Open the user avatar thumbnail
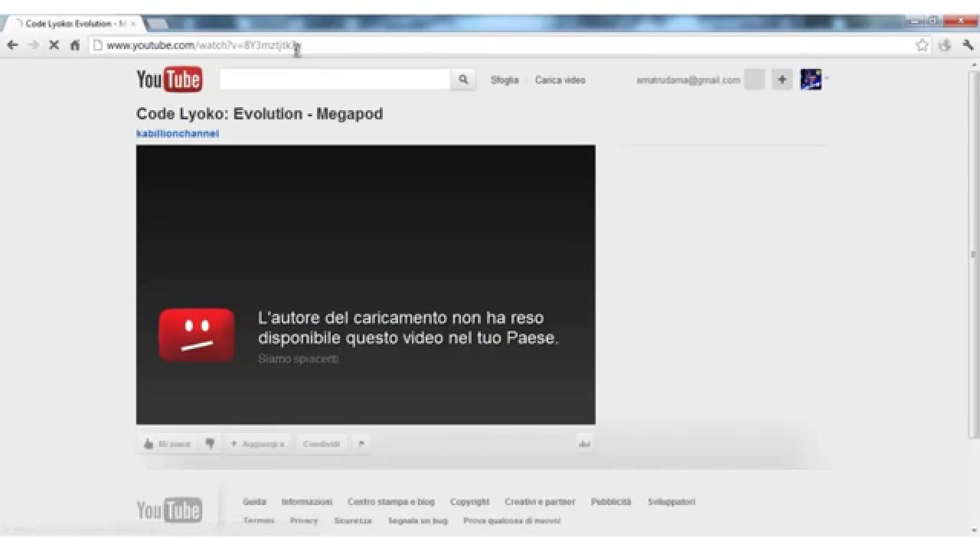Screen dimensions: 980x551 pyautogui.click(x=811, y=80)
